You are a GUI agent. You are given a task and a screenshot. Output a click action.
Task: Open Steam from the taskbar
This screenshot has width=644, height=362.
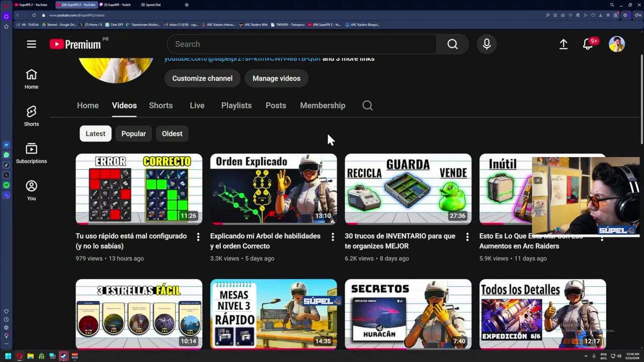pos(63,356)
